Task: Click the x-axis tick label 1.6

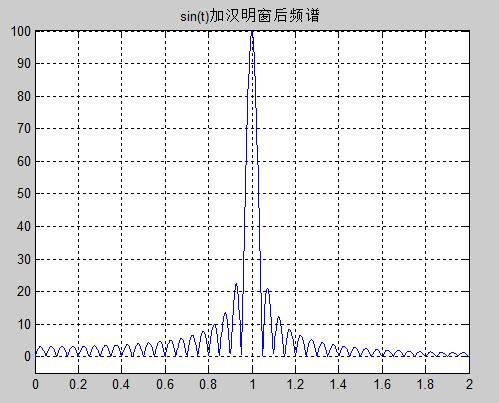Action: coord(382,385)
